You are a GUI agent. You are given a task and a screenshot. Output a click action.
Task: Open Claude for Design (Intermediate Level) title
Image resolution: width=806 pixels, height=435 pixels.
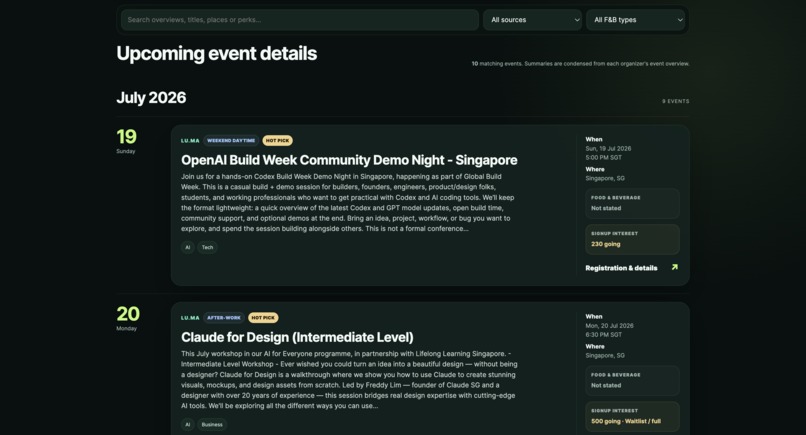coord(297,337)
